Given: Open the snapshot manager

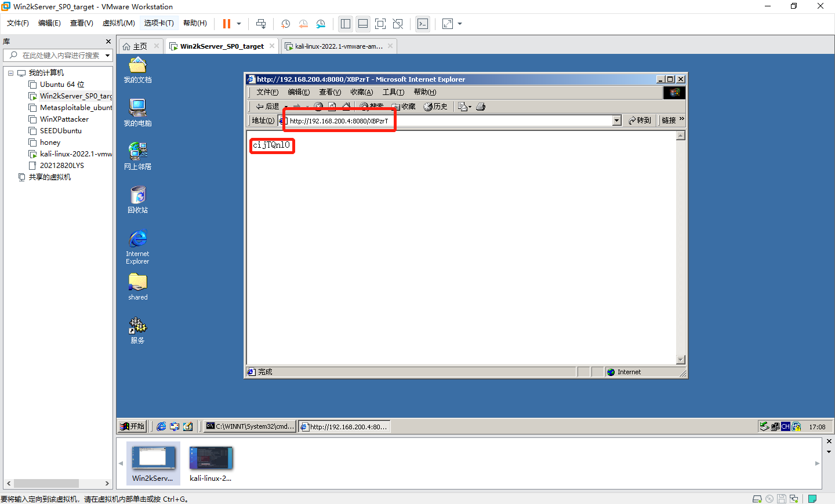Looking at the screenshot, I should (321, 24).
